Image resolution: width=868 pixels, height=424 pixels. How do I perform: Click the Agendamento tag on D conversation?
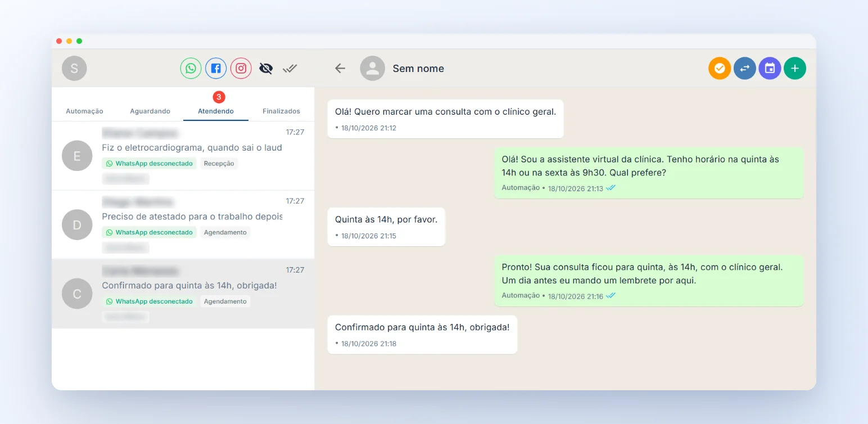tap(225, 232)
